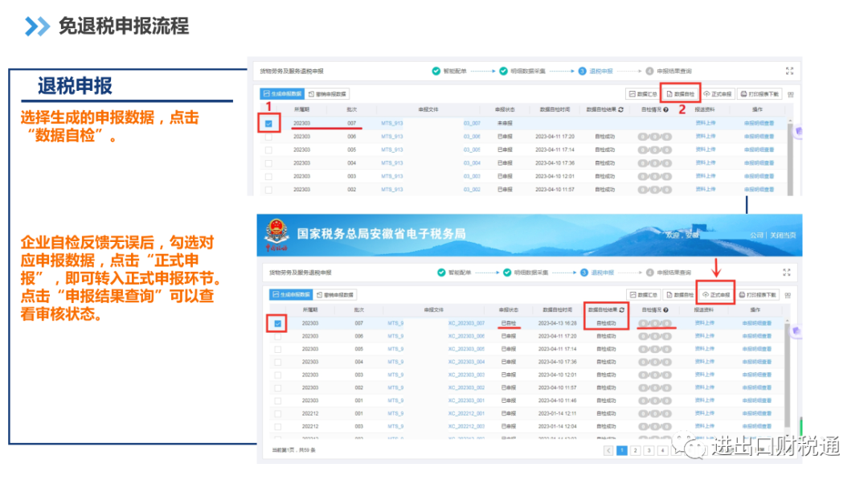Click refresh icon in red-boxed 数据自检结果 header
868x484 pixels.
pyautogui.click(x=621, y=310)
